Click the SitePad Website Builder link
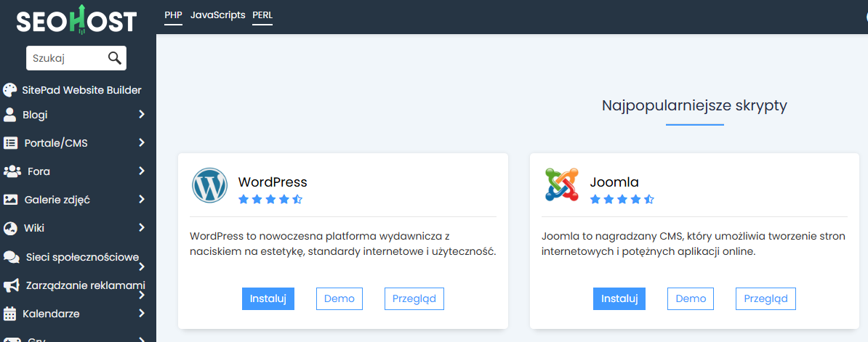868x342 pixels. point(82,90)
